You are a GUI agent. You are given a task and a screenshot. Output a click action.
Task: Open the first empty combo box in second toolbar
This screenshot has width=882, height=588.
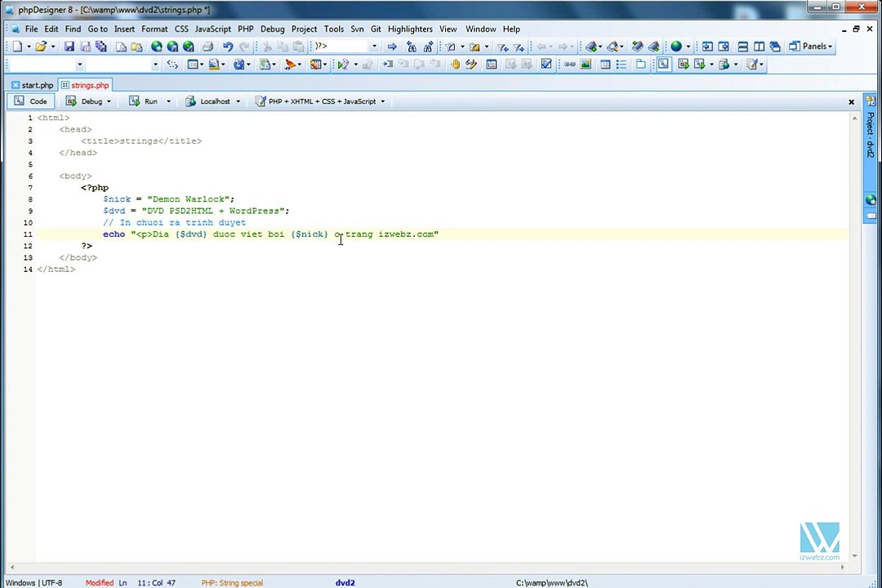point(46,65)
